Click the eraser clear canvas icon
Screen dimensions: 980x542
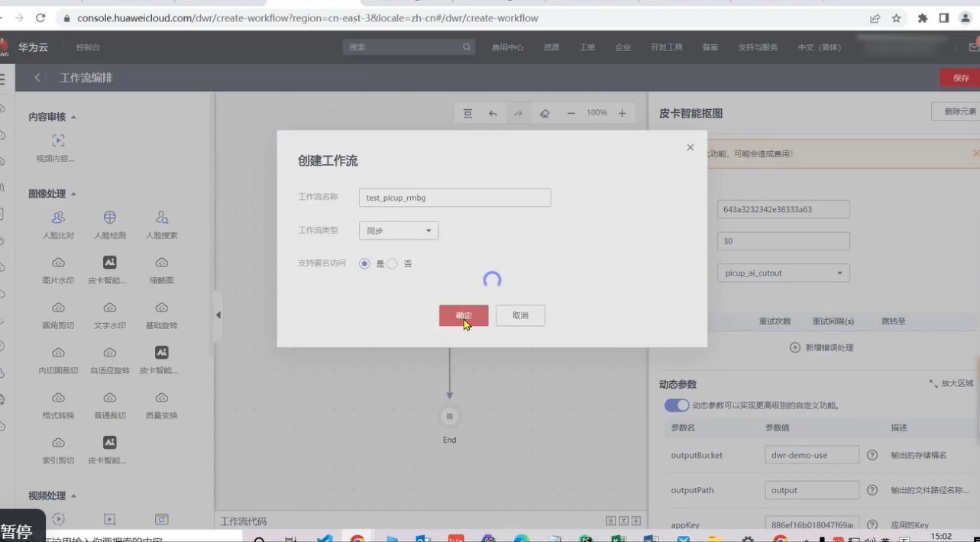[x=545, y=113]
